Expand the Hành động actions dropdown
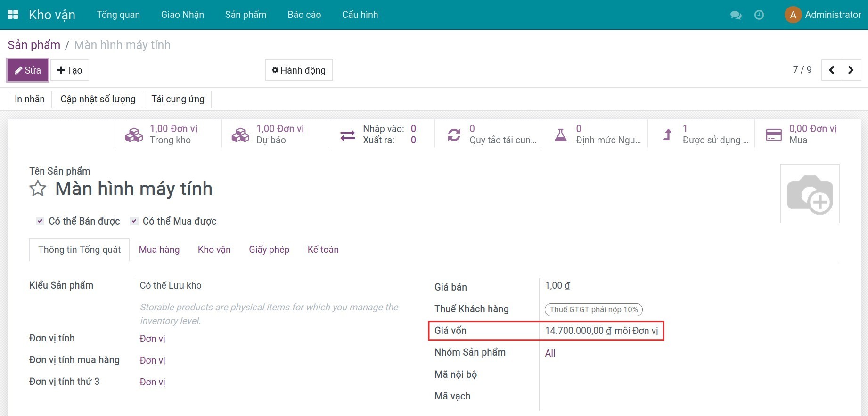This screenshot has height=416, width=868. (x=299, y=70)
